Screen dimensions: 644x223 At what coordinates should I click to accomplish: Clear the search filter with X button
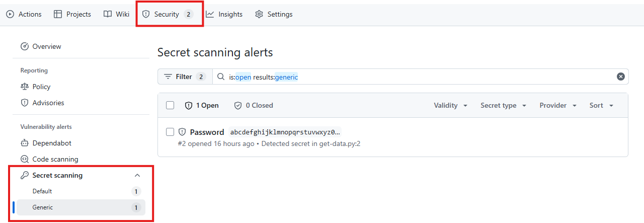click(621, 77)
